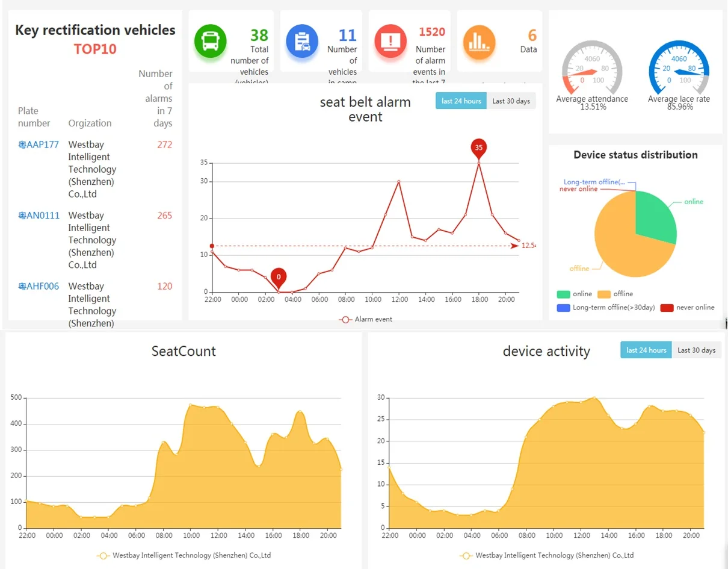The image size is (728, 569).
Task: Select last 24 hours for device activity
Action: coord(646,350)
